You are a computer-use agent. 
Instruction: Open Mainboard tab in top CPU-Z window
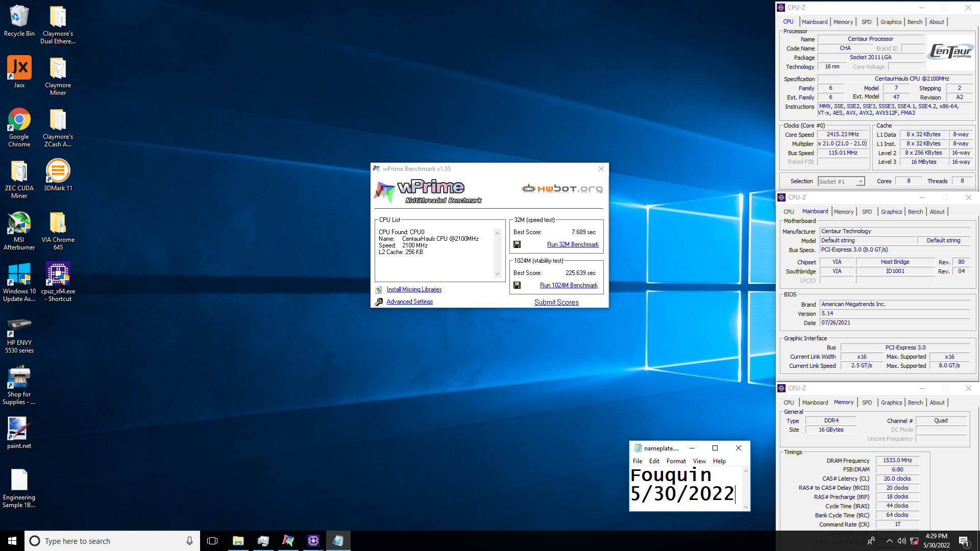point(815,22)
